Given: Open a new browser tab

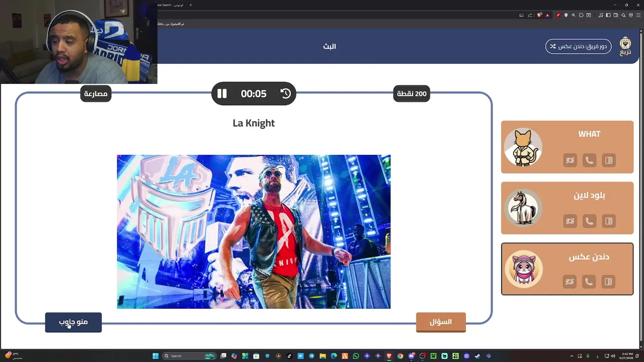Looking at the screenshot, I should coord(190,5).
